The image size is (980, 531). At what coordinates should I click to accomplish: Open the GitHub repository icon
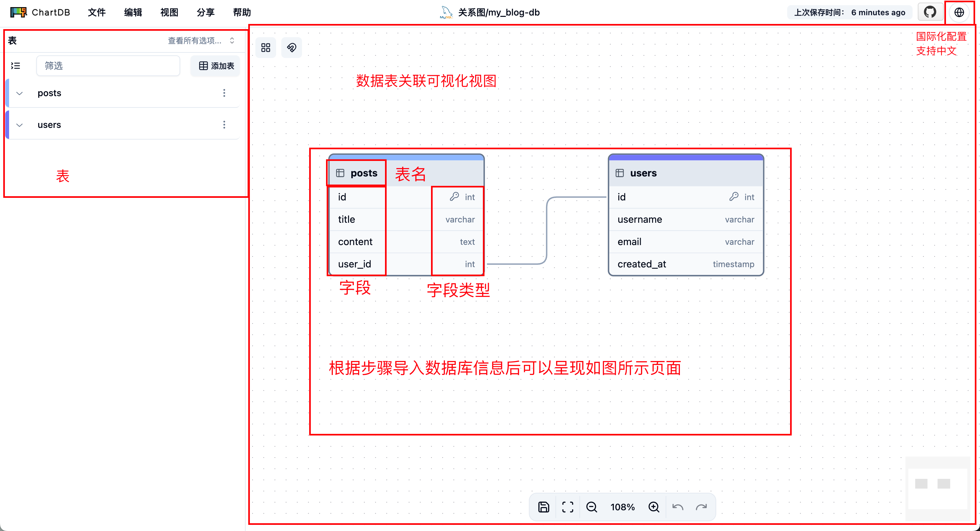click(930, 12)
